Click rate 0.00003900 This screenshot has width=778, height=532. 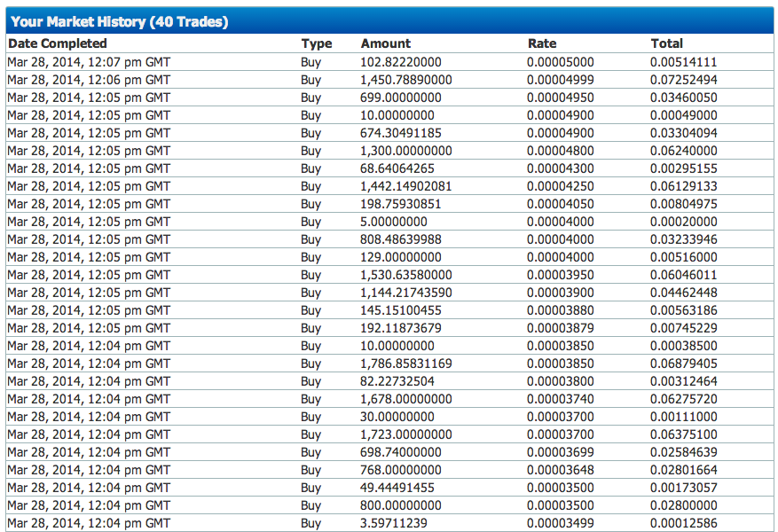[x=561, y=293]
